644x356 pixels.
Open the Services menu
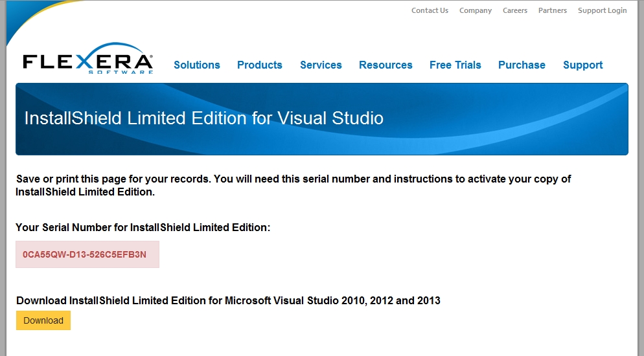tap(321, 65)
